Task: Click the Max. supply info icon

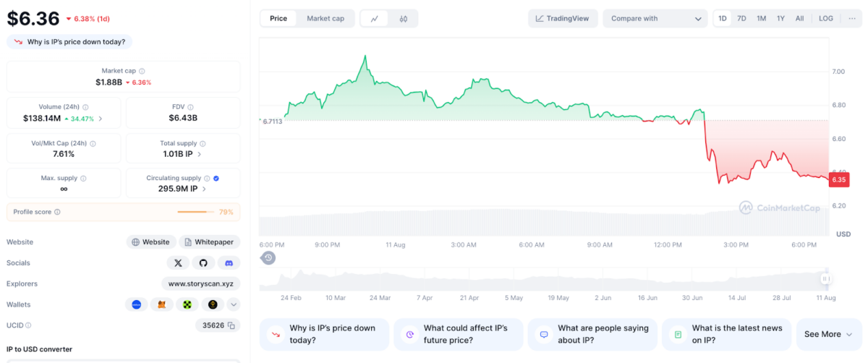Action: [x=83, y=179]
